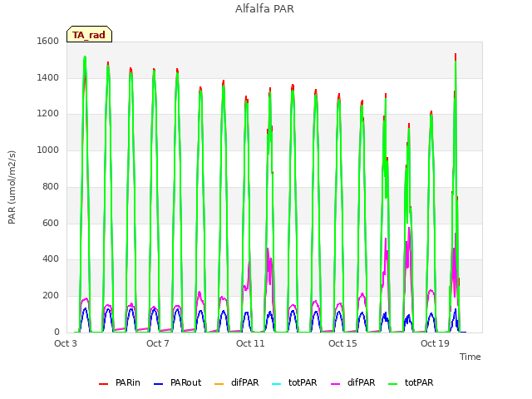Click the blue PARout legend swatch
This screenshot has width=532, height=399.
[158, 384]
